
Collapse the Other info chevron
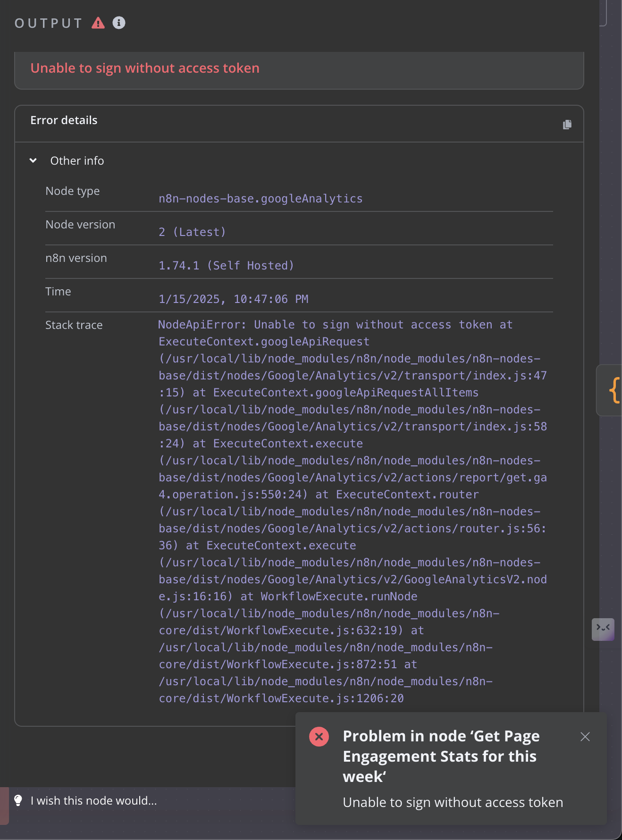pos(33,160)
